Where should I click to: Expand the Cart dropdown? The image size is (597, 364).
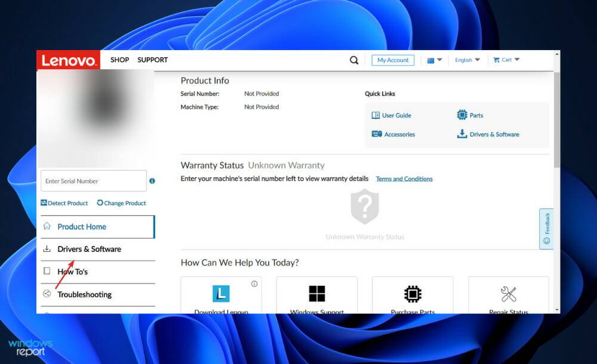[x=506, y=60]
